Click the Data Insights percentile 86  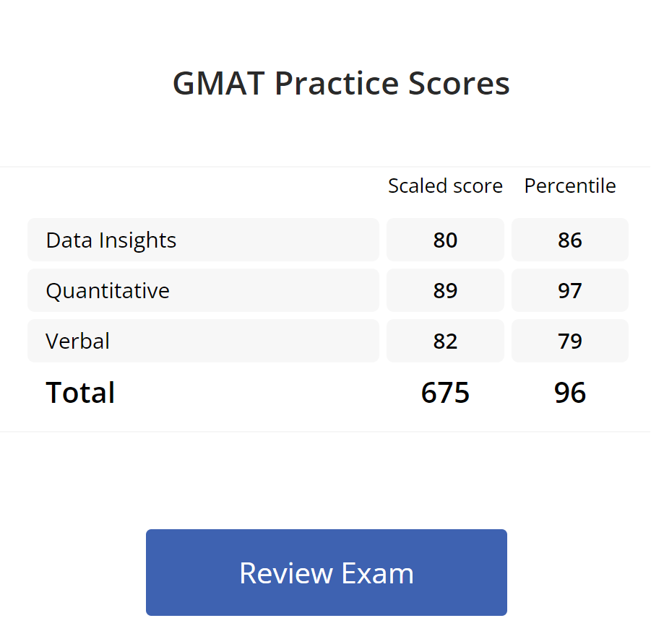tap(569, 240)
